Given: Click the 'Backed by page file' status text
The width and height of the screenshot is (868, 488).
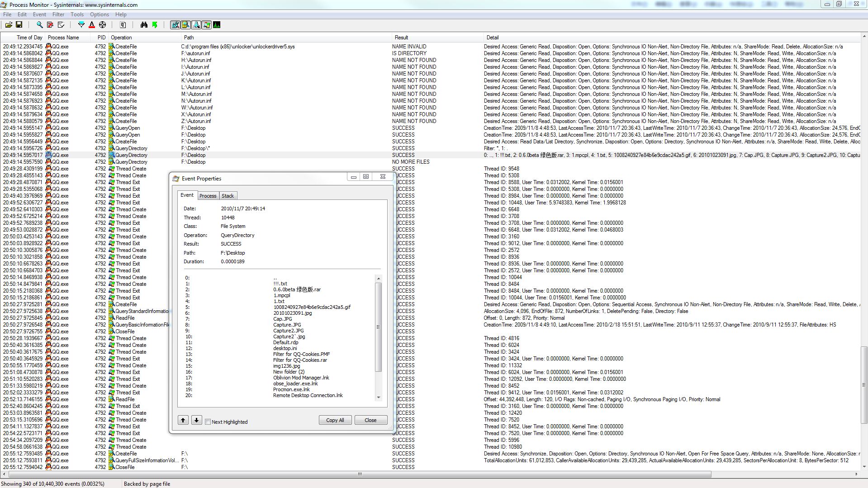Looking at the screenshot, I should (147, 483).
